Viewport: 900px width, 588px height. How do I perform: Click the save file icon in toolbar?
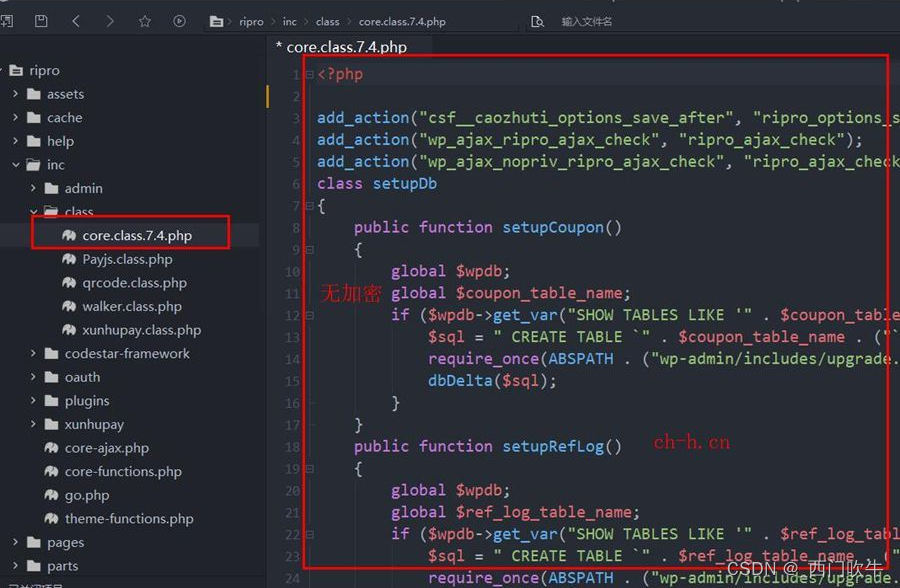coord(41,21)
